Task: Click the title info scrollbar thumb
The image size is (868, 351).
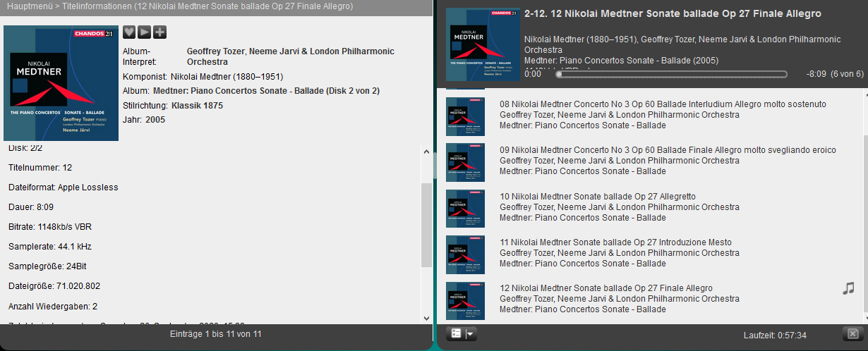Action: [426, 225]
